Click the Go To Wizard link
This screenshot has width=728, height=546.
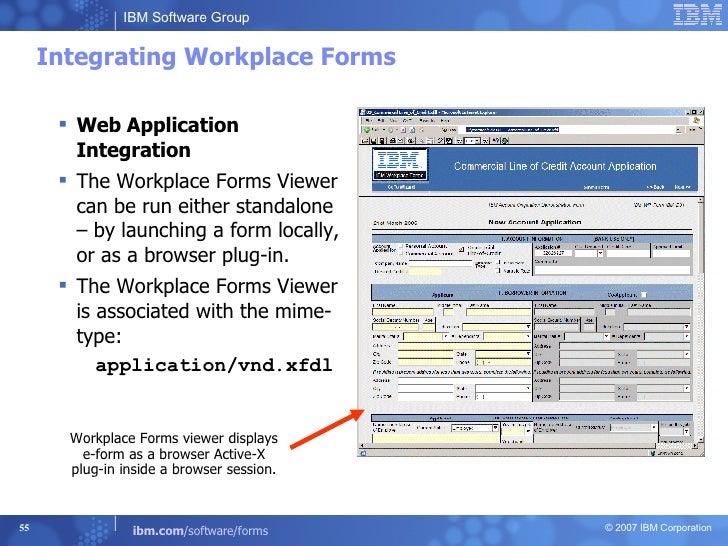[x=401, y=187]
